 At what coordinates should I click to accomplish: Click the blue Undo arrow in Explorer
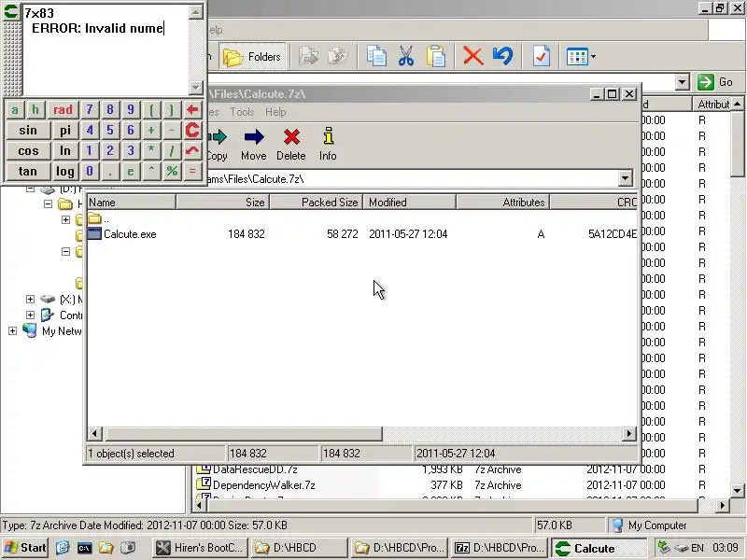pos(503,56)
